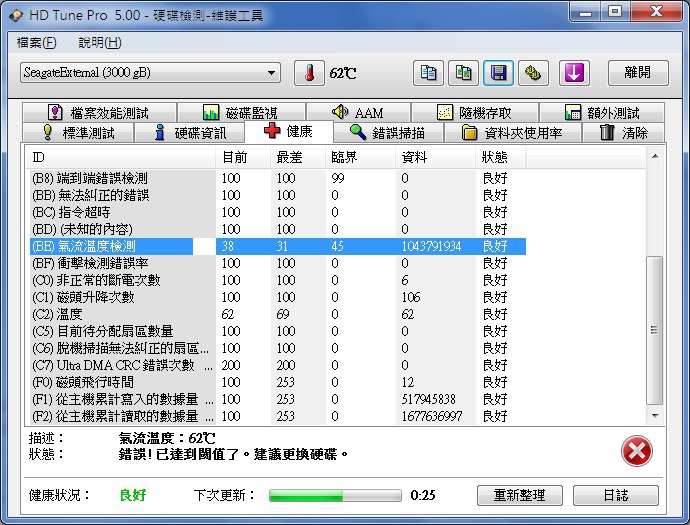Switch to the AAM tab

point(358,113)
